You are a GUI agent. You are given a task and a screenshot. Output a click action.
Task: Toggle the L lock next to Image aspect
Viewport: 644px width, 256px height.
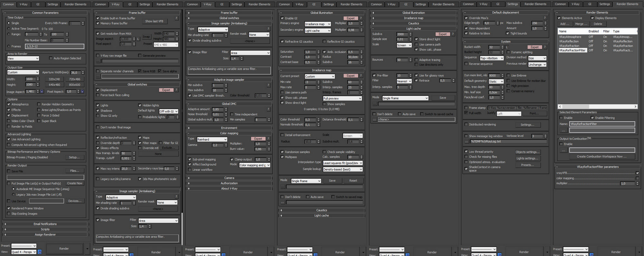pyautogui.click(x=138, y=39)
